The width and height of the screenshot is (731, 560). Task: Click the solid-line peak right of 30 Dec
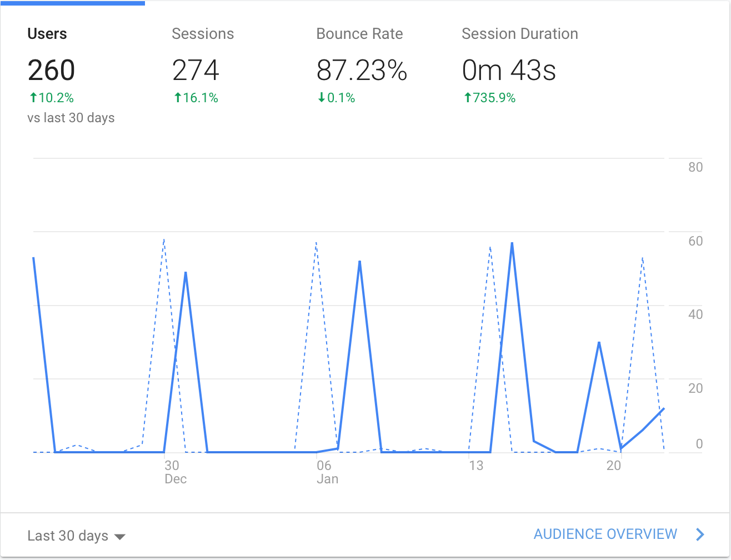click(x=186, y=272)
